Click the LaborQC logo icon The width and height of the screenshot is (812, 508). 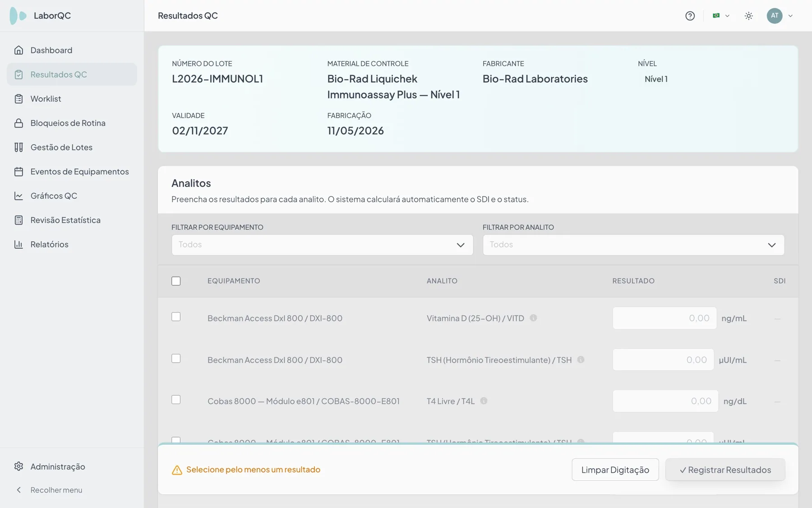point(18,16)
